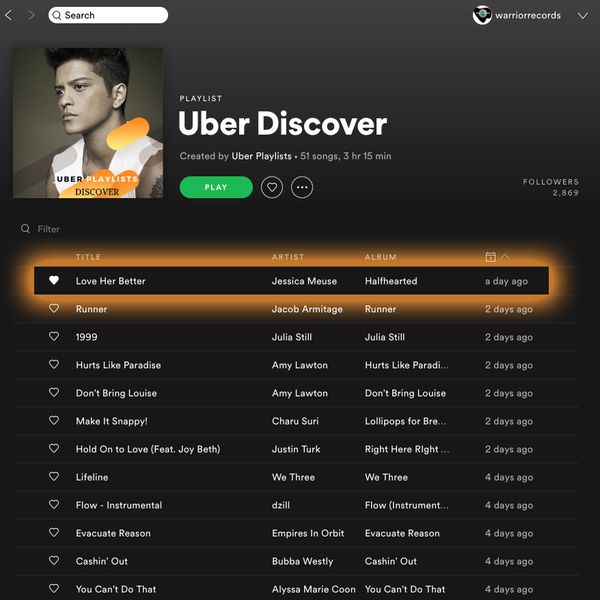
Task: Open the warriorrecords profile avatar
Action: pyautogui.click(x=482, y=16)
